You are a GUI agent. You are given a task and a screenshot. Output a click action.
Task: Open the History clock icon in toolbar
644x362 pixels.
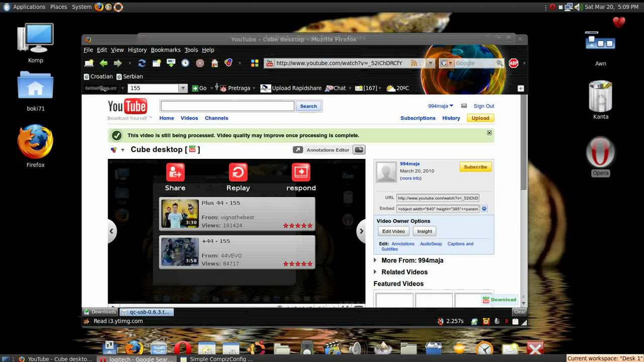185,63
